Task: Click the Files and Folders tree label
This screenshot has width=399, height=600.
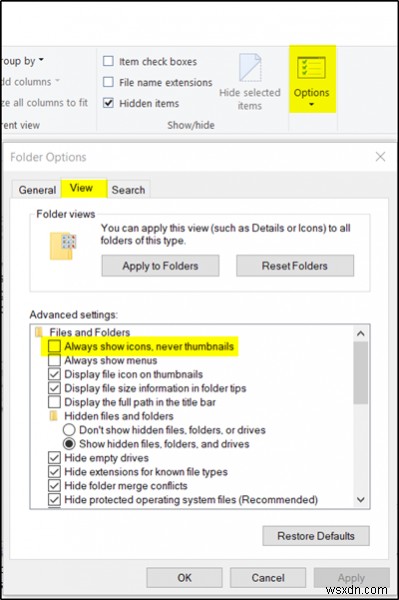Action: click(90, 332)
